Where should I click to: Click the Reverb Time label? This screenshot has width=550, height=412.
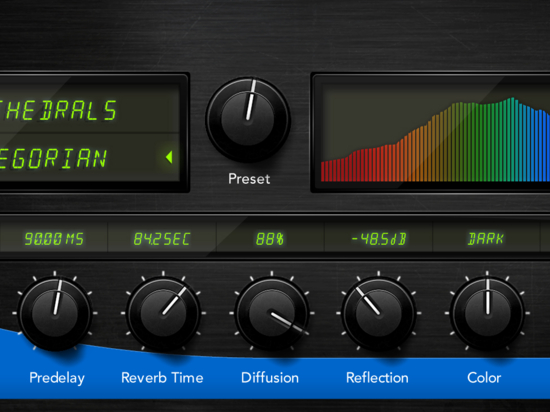point(162,378)
